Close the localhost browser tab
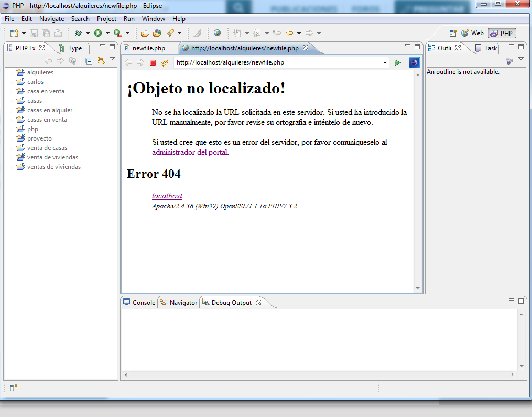 tap(306, 48)
